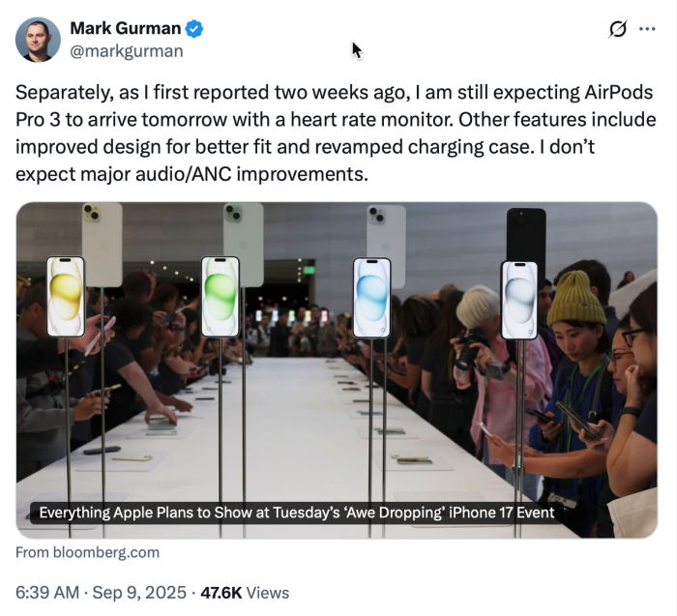Screen dimensions: 677x616
Task: Click the yellow iPhone in the article image
Action: [66, 296]
